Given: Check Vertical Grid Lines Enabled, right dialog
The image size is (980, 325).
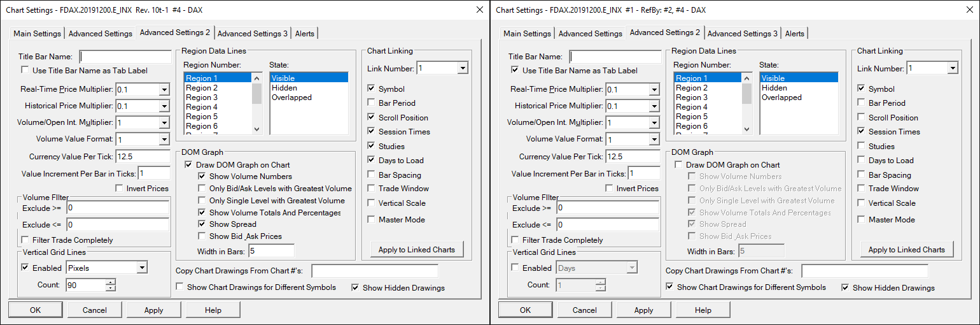Looking at the screenshot, I should click(x=515, y=268).
